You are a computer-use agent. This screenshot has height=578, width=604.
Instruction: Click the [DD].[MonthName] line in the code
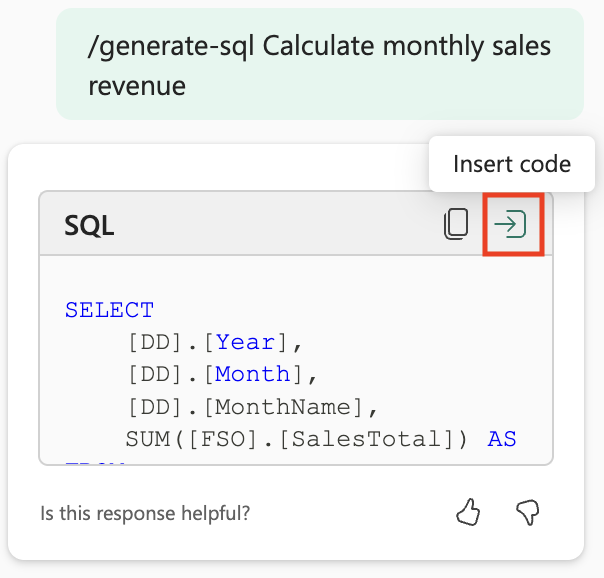tap(252, 407)
